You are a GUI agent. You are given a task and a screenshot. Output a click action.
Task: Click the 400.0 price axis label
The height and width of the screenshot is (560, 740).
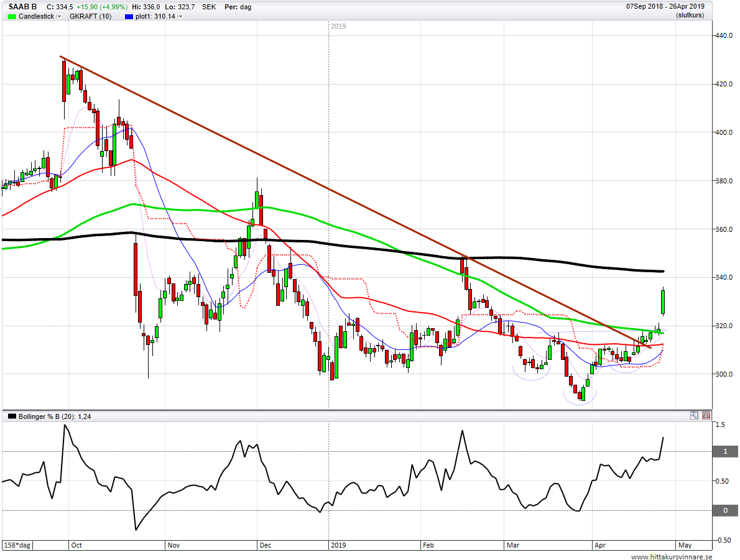(724, 132)
